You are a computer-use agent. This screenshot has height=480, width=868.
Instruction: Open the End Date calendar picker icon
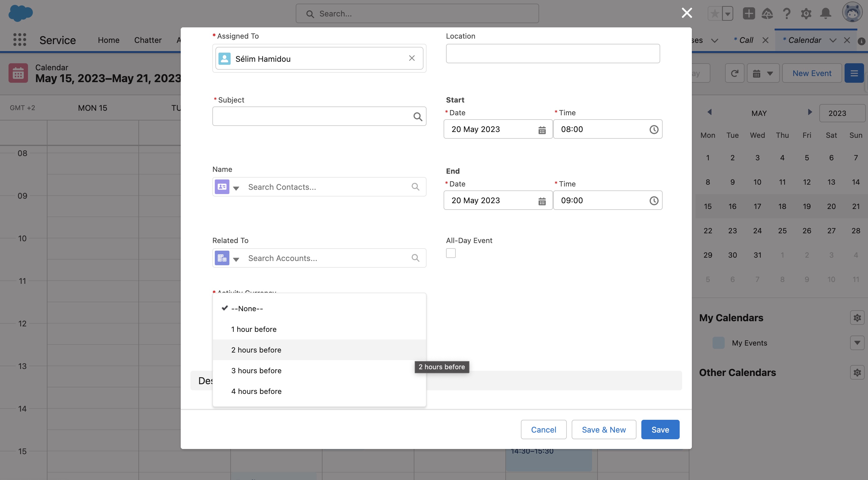coord(542,201)
